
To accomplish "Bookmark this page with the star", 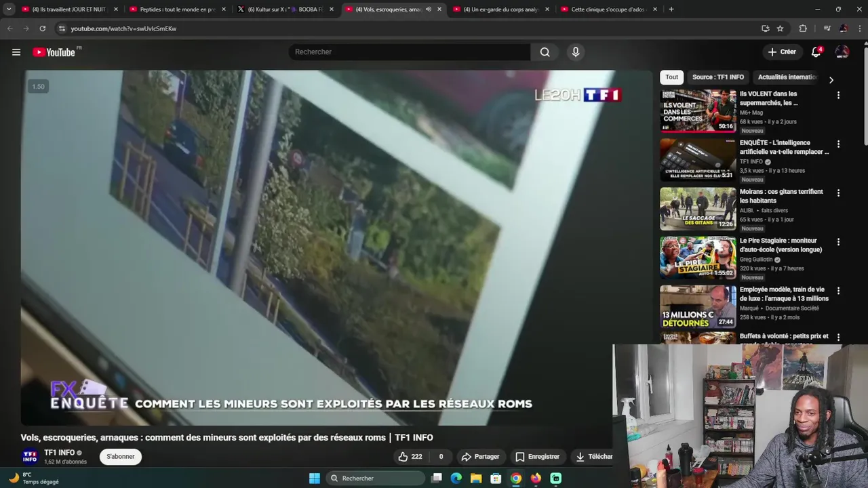I will pyautogui.click(x=780, y=28).
